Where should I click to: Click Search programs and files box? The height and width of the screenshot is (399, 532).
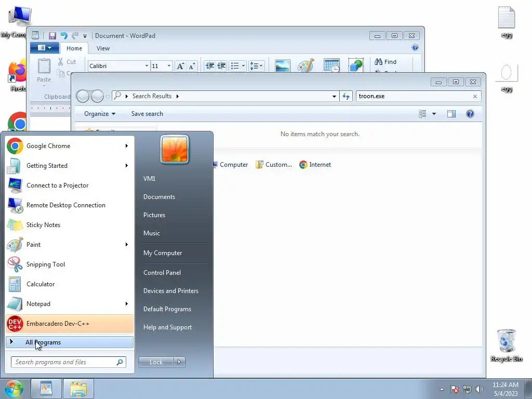coord(69,362)
